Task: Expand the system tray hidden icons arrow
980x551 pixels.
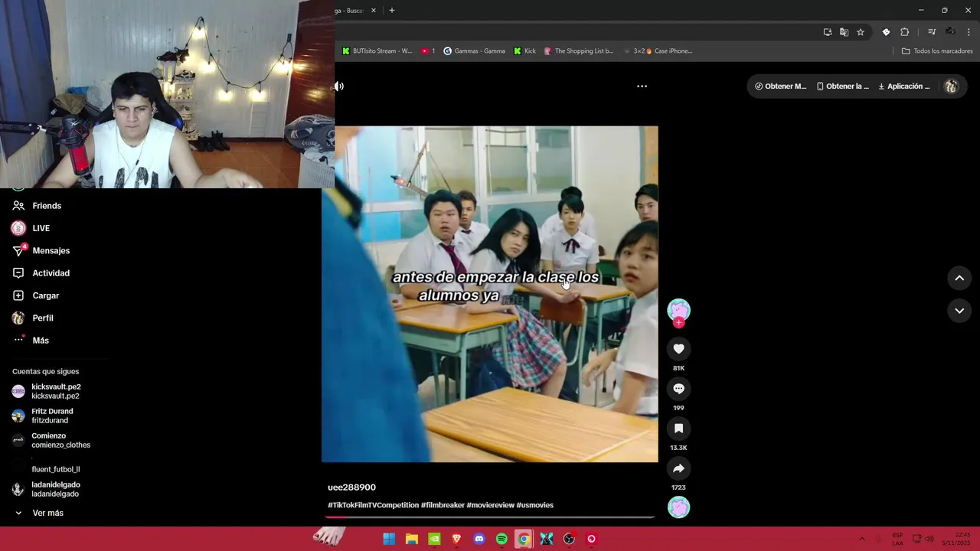Action: coord(861,539)
